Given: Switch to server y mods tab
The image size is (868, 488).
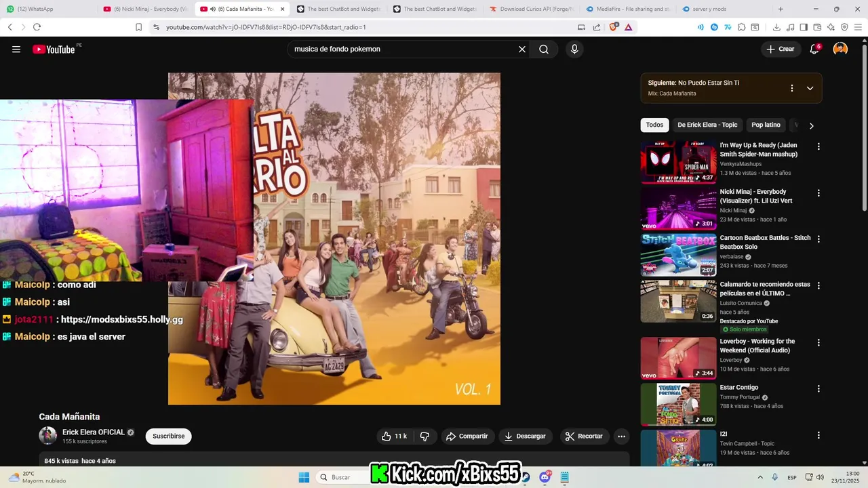Looking at the screenshot, I should click(x=724, y=9).
